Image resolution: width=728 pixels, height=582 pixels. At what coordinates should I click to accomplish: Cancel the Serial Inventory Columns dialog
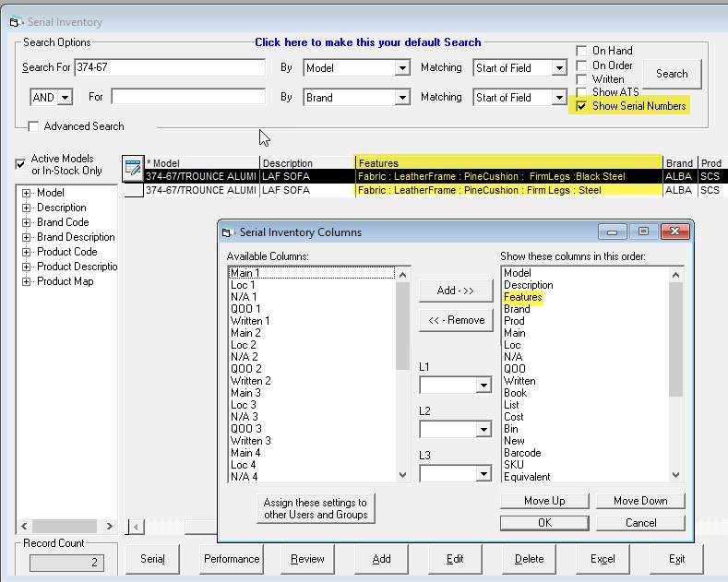click(x=640, y=523)
